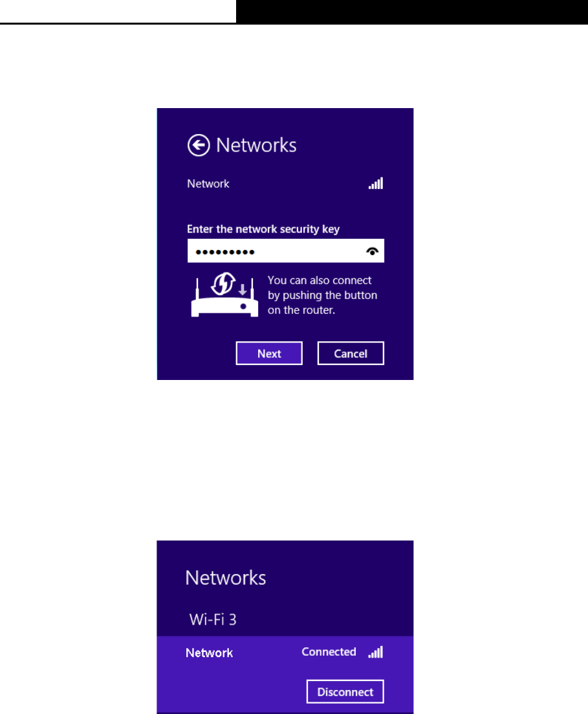The height and width of the screenshot is (714, 588).
Task: Focus the network security key field
Action: pyautogui.click(x=285, y=251)
